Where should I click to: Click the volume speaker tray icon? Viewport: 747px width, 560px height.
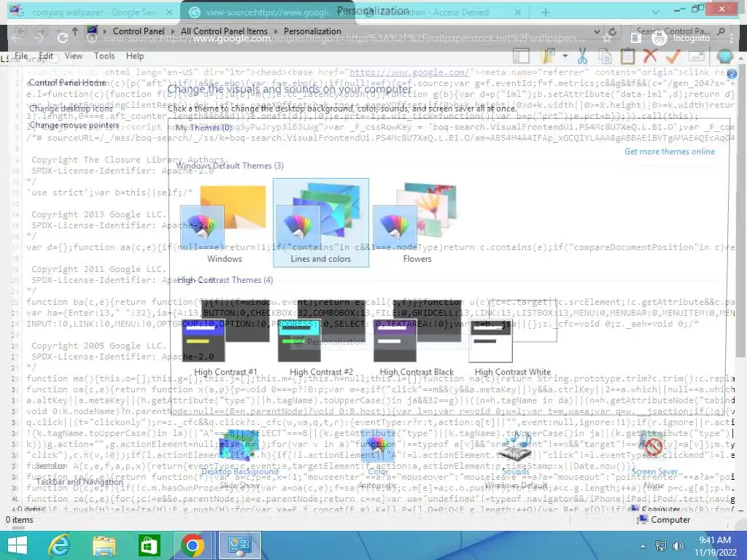tap(678, 545)
